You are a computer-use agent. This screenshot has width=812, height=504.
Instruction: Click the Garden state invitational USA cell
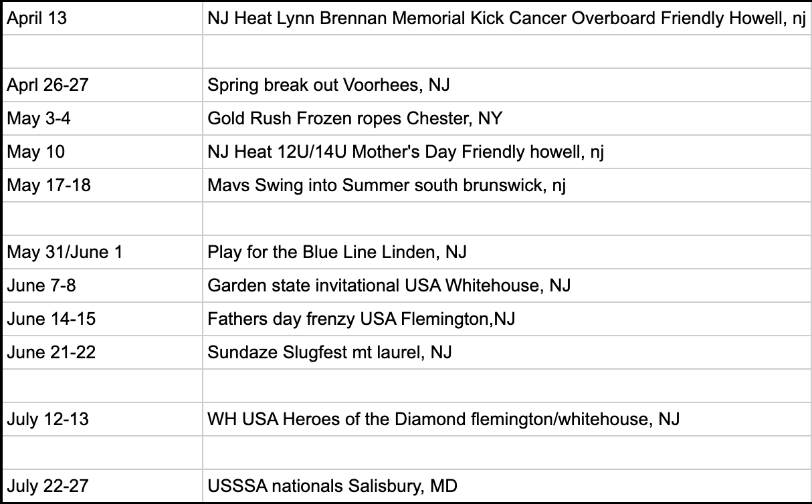[x=506, y=285]
